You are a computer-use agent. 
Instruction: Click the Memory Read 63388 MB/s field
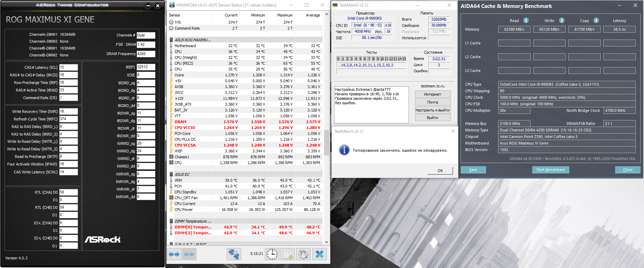click(x=514, y=29)
